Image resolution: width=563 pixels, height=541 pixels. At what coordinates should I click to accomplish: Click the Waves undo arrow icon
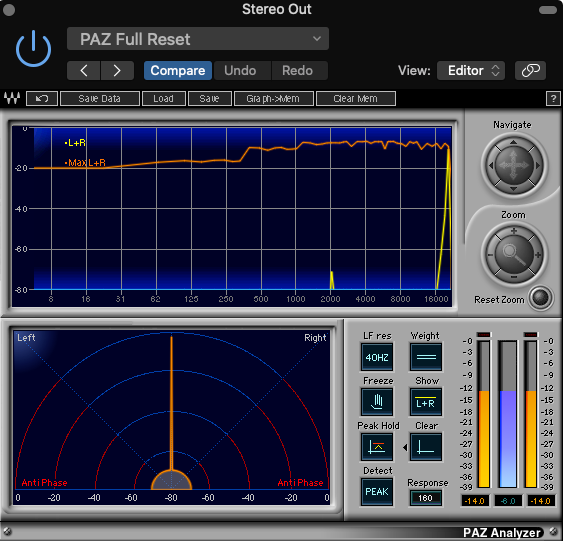[x=42, y=98]
